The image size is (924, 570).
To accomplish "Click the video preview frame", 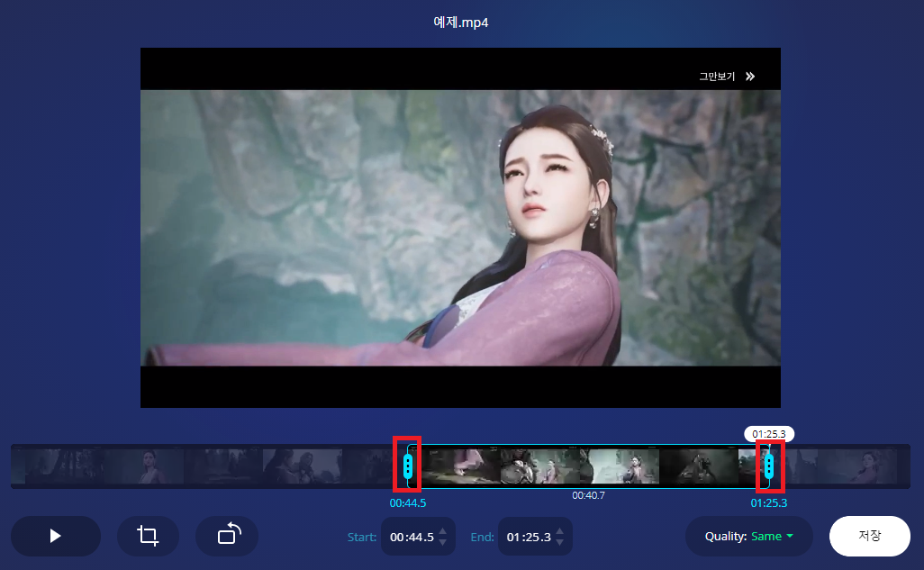I will pyautogui.click(x=460, y=228).
